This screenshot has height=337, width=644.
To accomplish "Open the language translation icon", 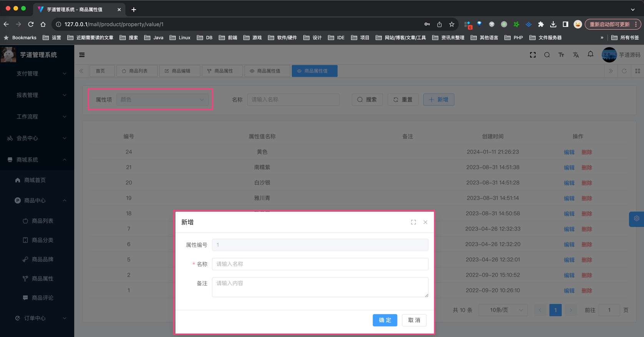I will pos(576,55).
